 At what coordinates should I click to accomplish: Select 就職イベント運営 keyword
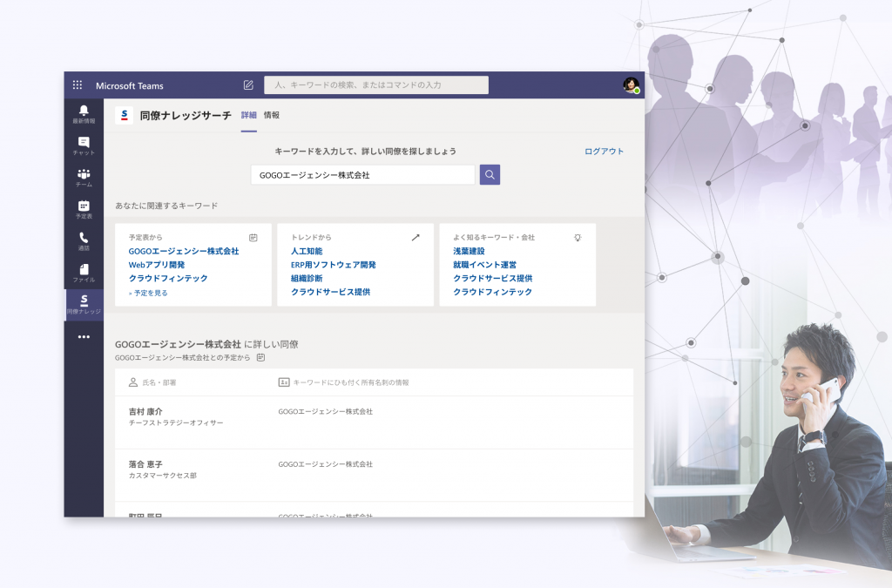coord(484,265)
